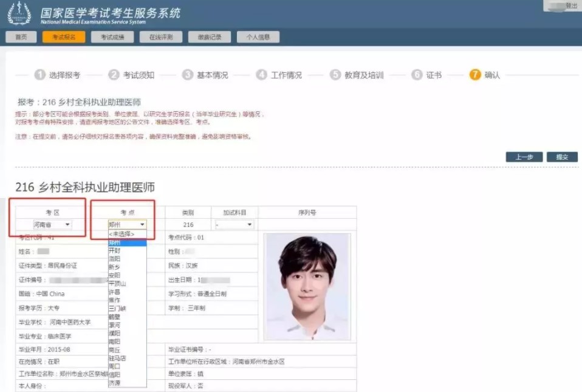Screen dimensions: 582x392
Task: Click step 1 circle 选择报考
Action: (x=40, y=75)
